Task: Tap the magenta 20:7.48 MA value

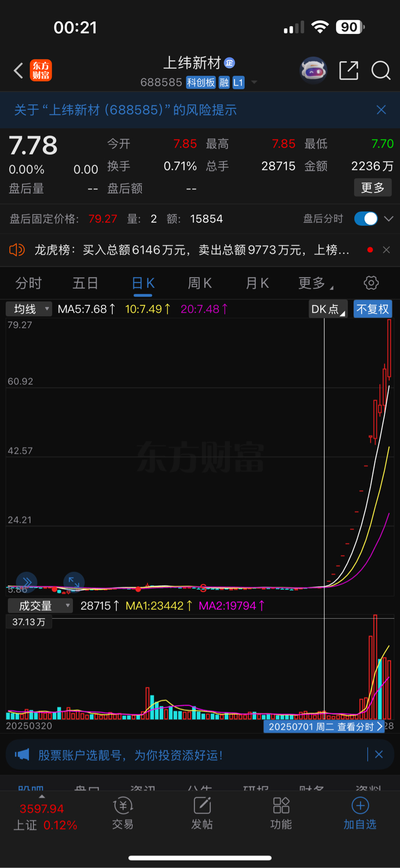Action: 204,309
